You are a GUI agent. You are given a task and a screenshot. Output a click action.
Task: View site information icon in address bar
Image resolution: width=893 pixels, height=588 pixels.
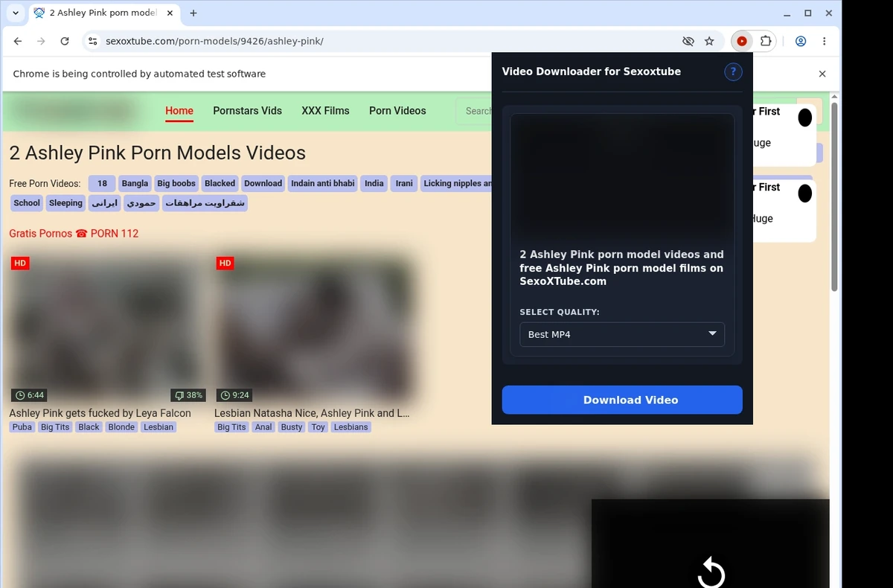(x=92, y=41)
